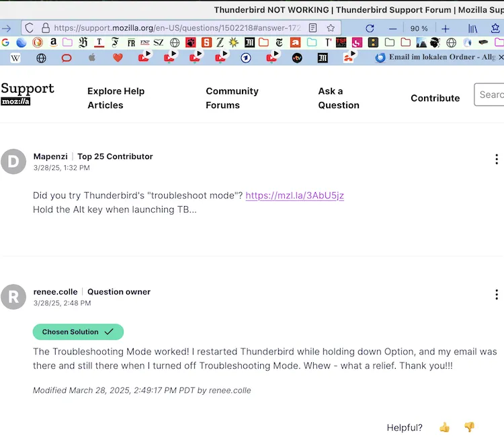Viewport: 504px width, 437px height.
Task: Click the padlock site security icon
Action: (46, 28)
